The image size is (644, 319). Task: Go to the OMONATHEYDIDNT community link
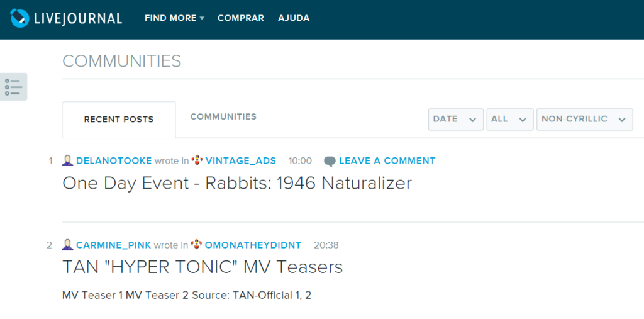pos(253,245)
